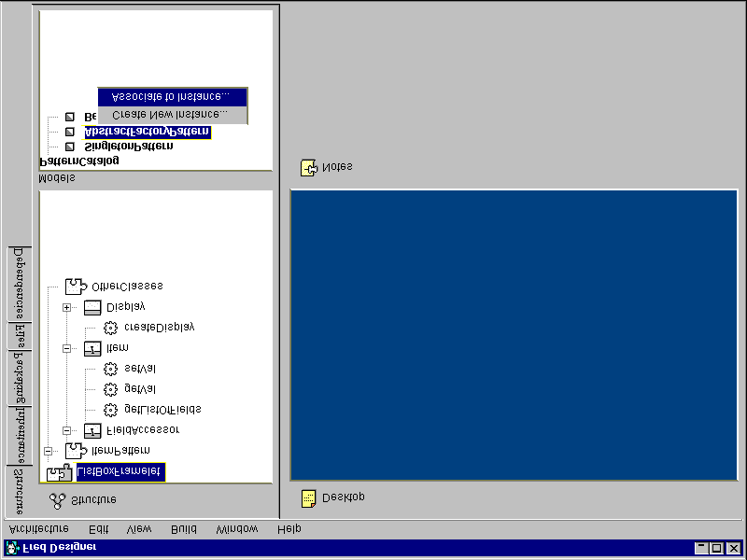
Task: Click the Desktop note icon
Action: click(308, 498)
